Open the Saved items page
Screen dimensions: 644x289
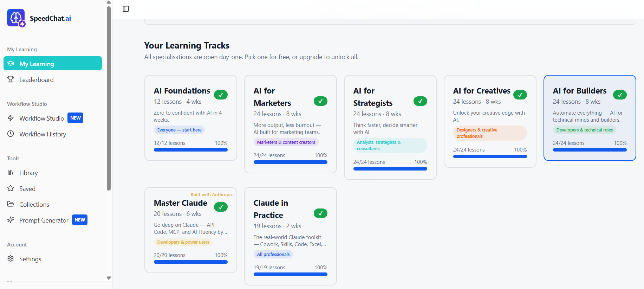point(53,188)
